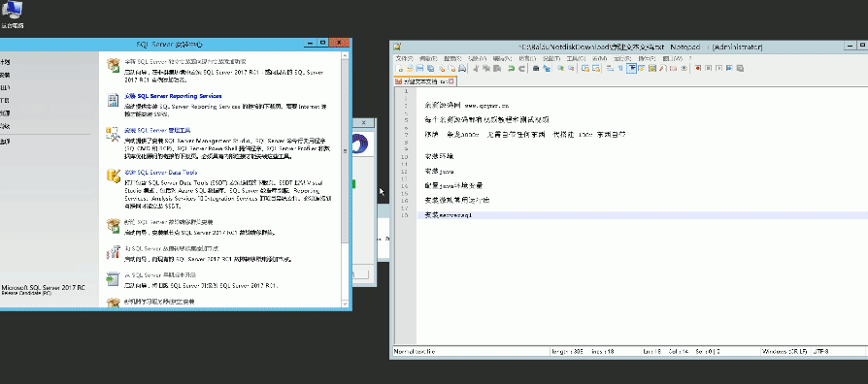Click the Print icon in Notepad++ toolbar
Viewport: 868px width, 384px height.
click(462, 69)
